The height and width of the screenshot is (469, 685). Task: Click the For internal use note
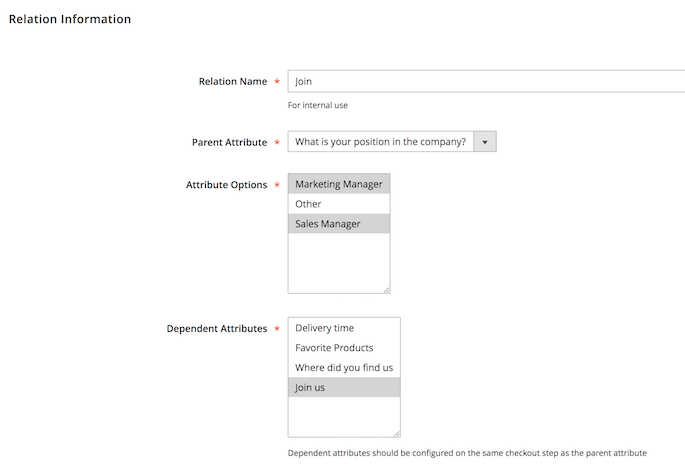pyautogui.click(x=317, y=105)
